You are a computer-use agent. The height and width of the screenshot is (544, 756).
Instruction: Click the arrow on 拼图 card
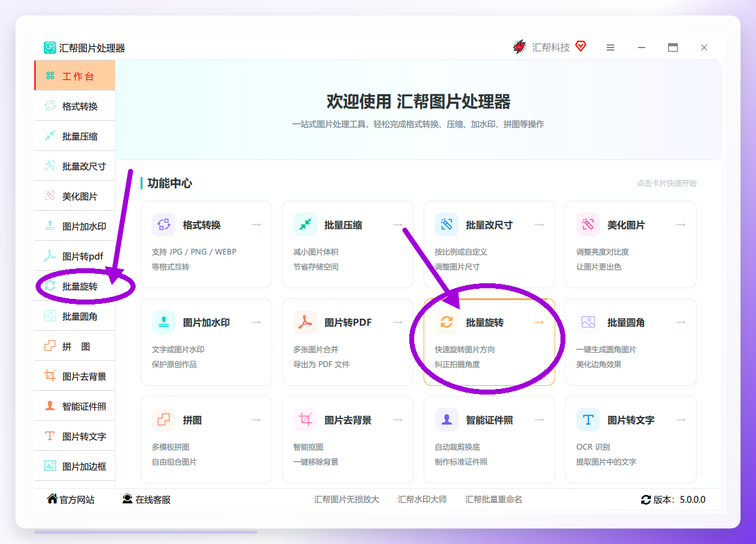pos(256,420)
